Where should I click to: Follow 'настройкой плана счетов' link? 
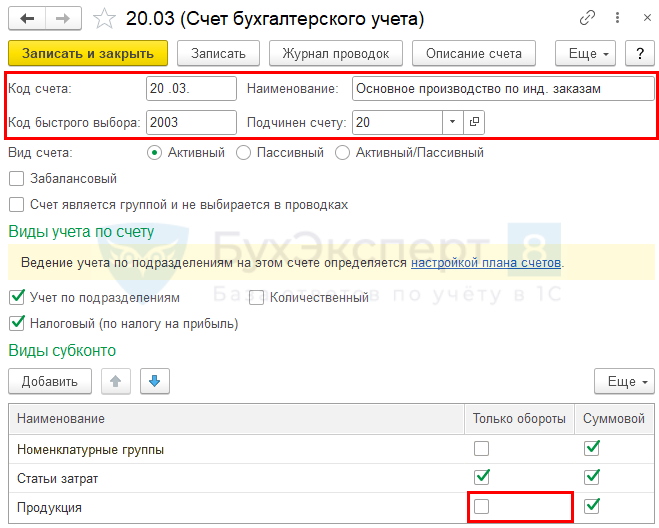pyautogui.click(x=486, y=263)
